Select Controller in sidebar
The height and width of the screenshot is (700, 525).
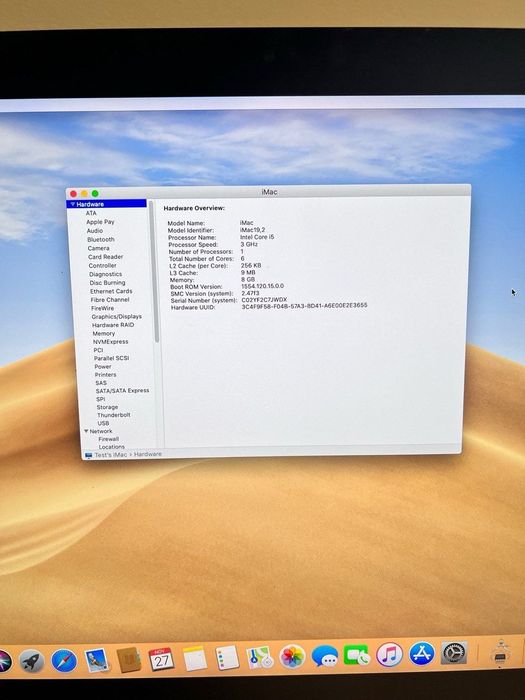[103, 265]
